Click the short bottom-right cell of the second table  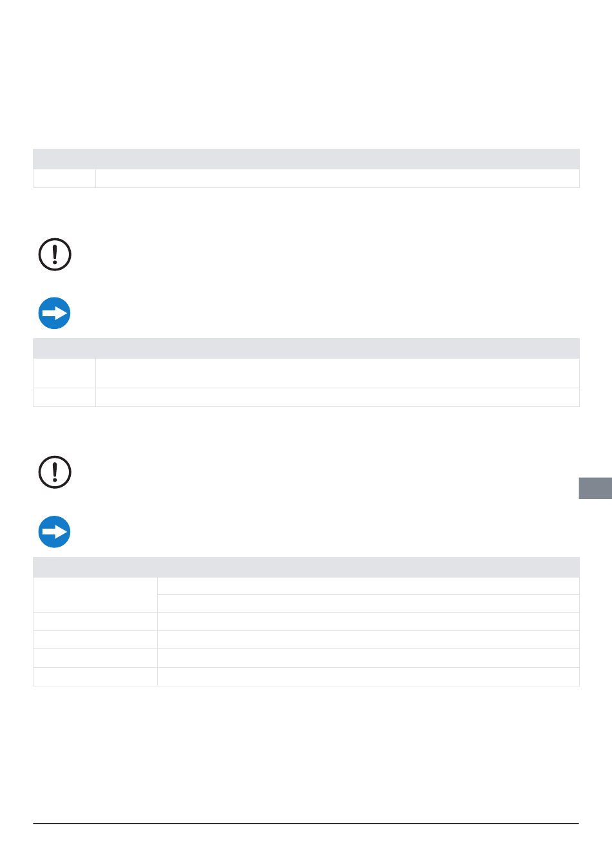click(x=338, y=397)
